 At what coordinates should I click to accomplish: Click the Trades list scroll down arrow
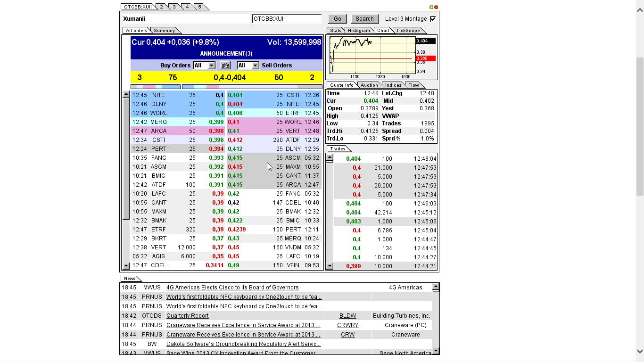click(330, 266)
